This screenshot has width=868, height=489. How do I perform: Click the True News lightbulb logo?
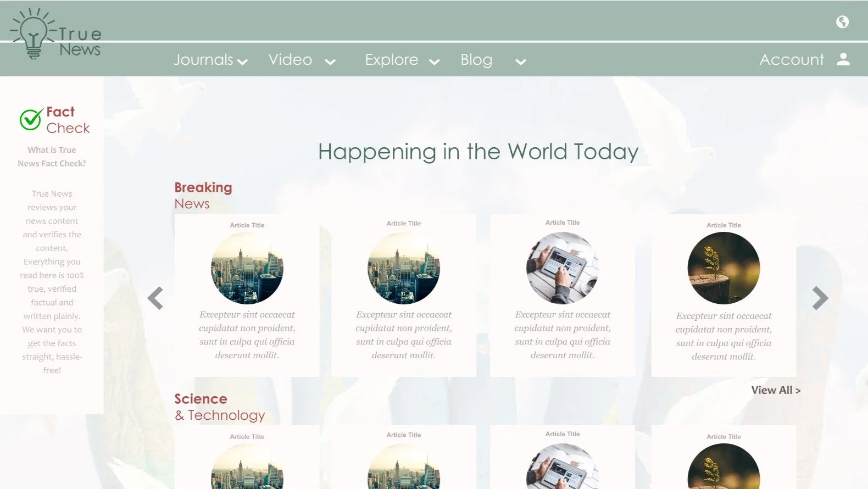click(55, 34)
